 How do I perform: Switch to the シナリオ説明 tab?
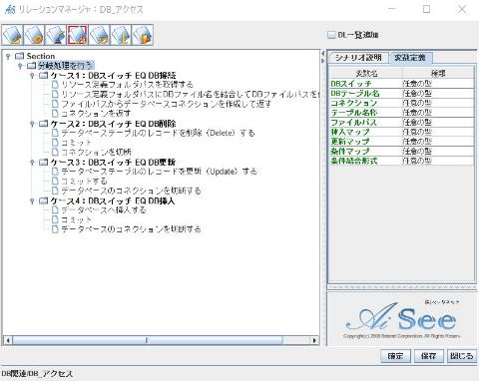tap(358, 57)
